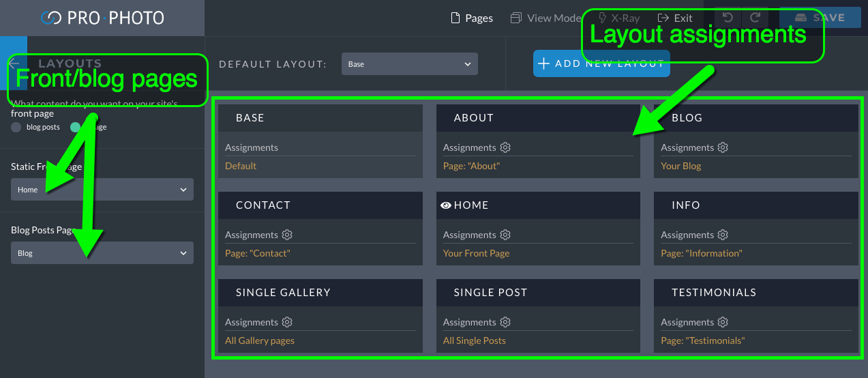Exit the customizer
Screen dimensions: 868x378
675,18
